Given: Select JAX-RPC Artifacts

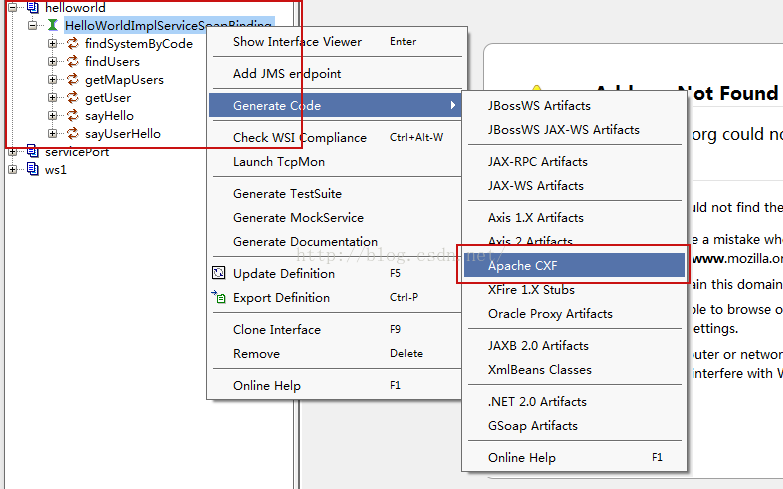Looking at the screenshot, I should point(574,161).
